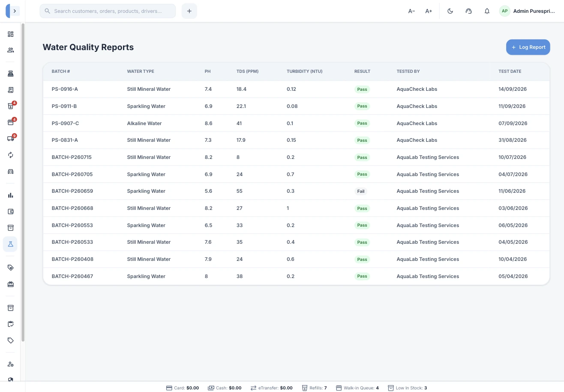Screen dimensions: 564x392
Task: Open the dashboard grid icon in sidebar
Action: [10, 34]
